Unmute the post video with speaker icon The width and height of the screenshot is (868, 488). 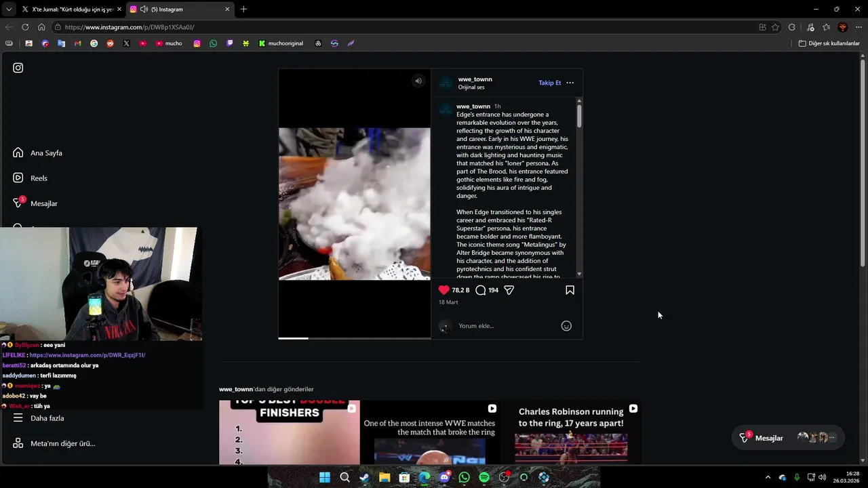(x=418, y=81)
